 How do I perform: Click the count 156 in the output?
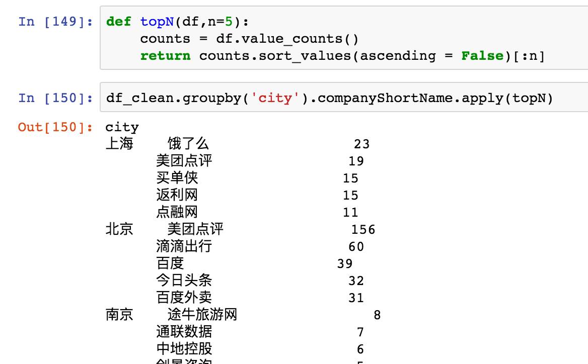[x=363, y=230]
